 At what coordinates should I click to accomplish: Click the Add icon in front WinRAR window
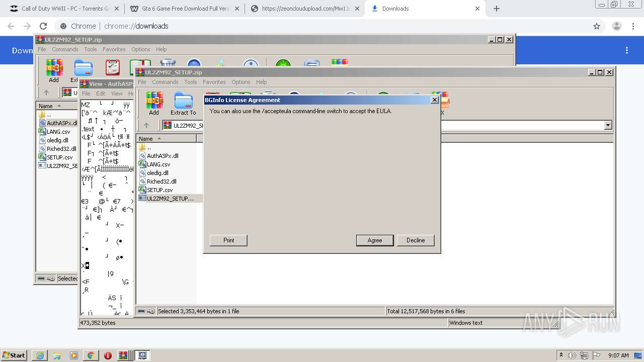click(x=154, y=104)
